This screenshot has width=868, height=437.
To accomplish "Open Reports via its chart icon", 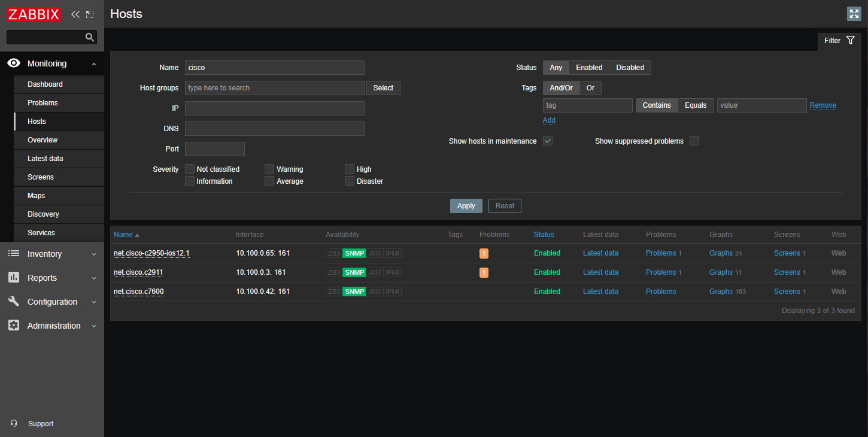I will click(x=13, y=277).
